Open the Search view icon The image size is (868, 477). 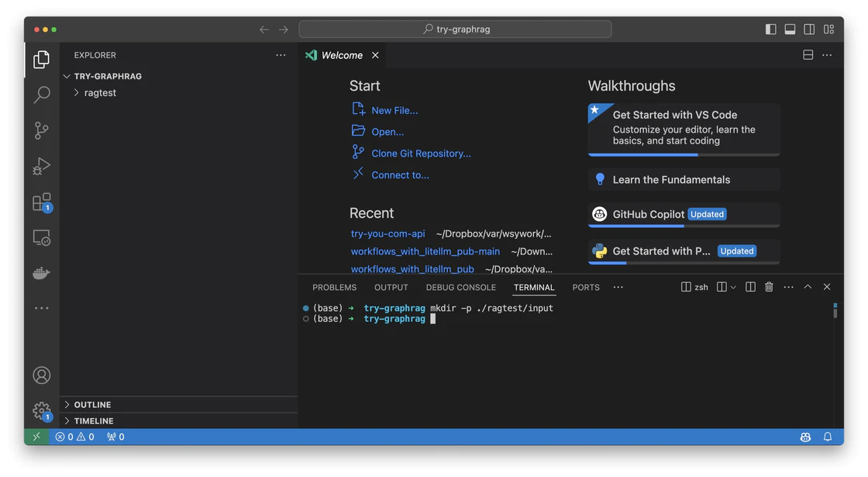[x=42, y=95]
